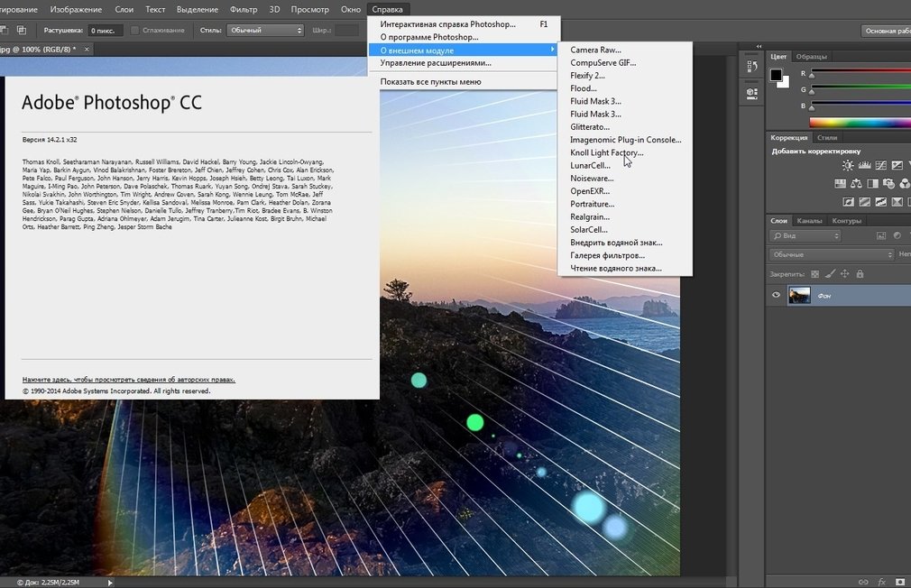Toggle lock position
Screen dimensions: 911x588
tap(845, 273)
